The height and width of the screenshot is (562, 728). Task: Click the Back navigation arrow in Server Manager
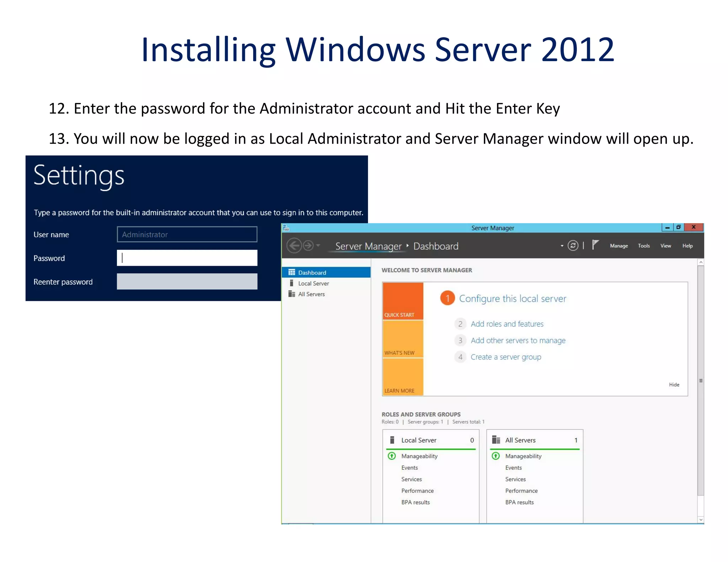[294, 245]
